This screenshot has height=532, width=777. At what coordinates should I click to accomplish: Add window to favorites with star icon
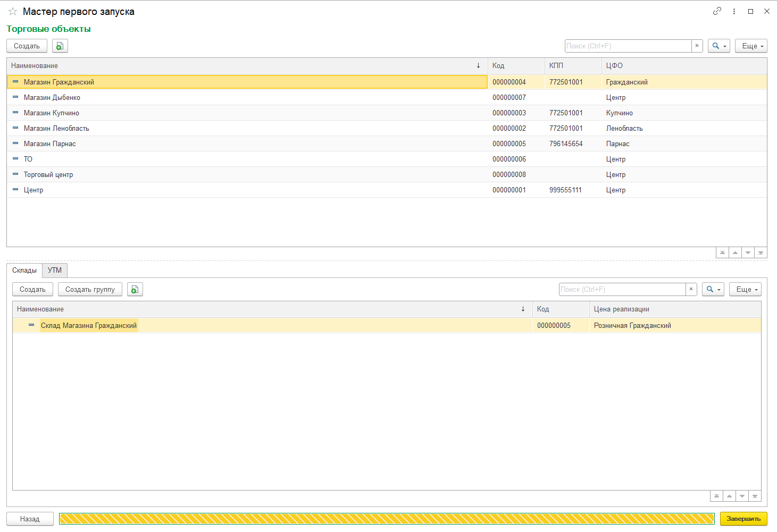pyautogui.click(x=13, y=11)
